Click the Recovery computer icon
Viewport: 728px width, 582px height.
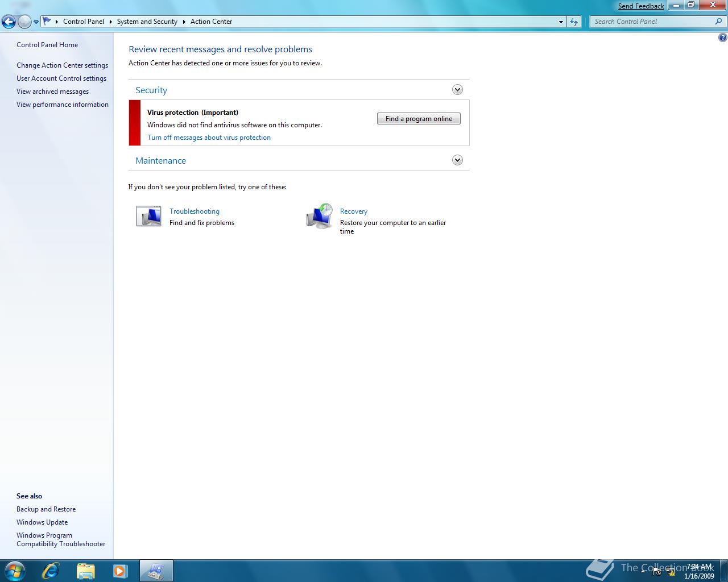coord(320,216)
